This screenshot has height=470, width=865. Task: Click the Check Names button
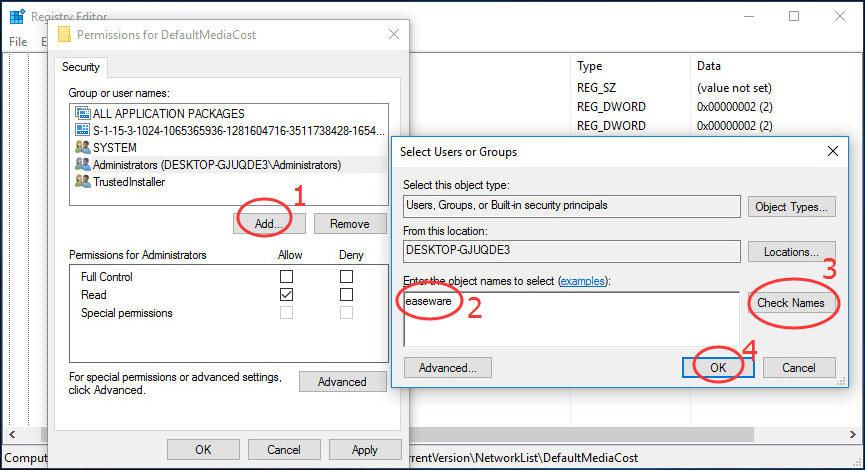(x=792, y=303)
